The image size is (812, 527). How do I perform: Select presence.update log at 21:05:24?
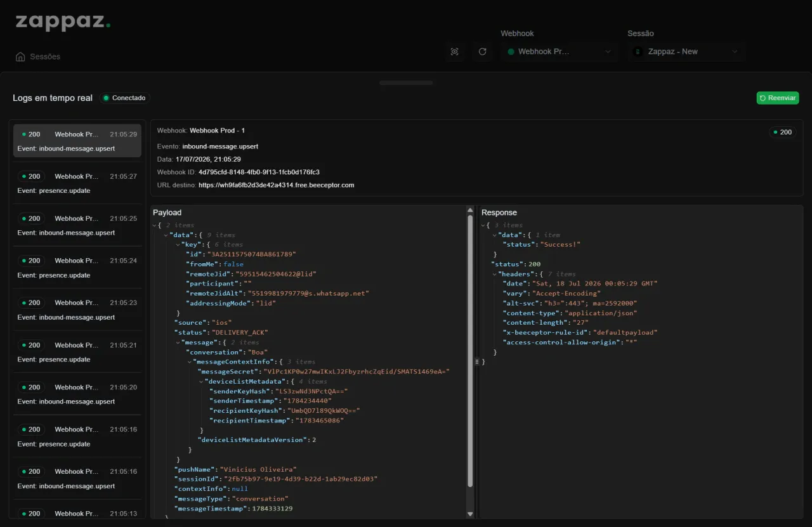coord(77,268)
